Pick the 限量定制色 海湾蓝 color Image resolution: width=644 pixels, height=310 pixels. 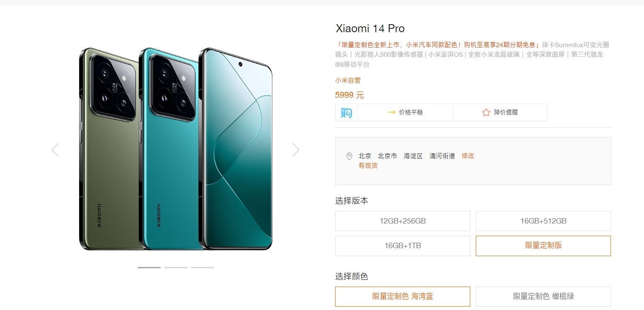point(403,297)
